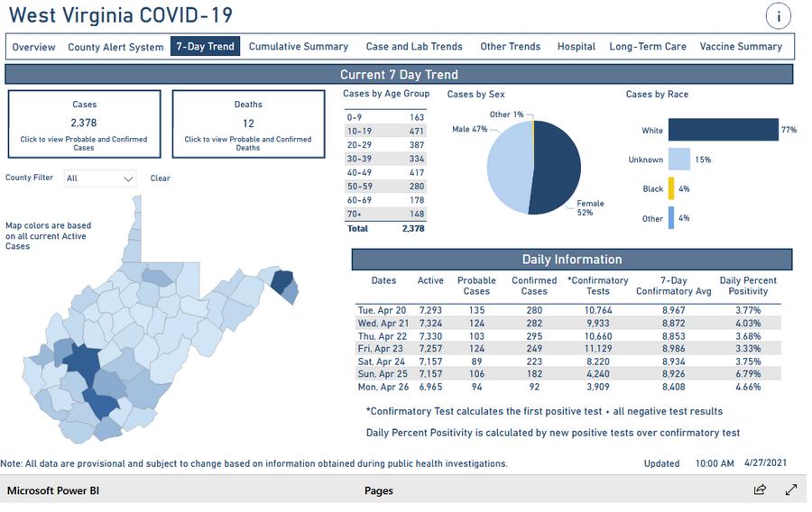
Task: Go to the Cumulative Summary tab
Action: pyautogui.click(x=299, y=47)
